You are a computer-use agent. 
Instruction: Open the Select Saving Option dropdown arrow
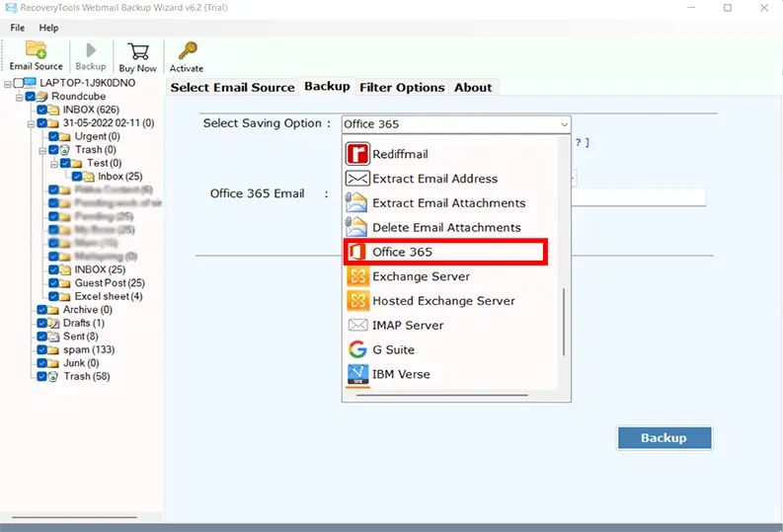[x=564, y=124]
